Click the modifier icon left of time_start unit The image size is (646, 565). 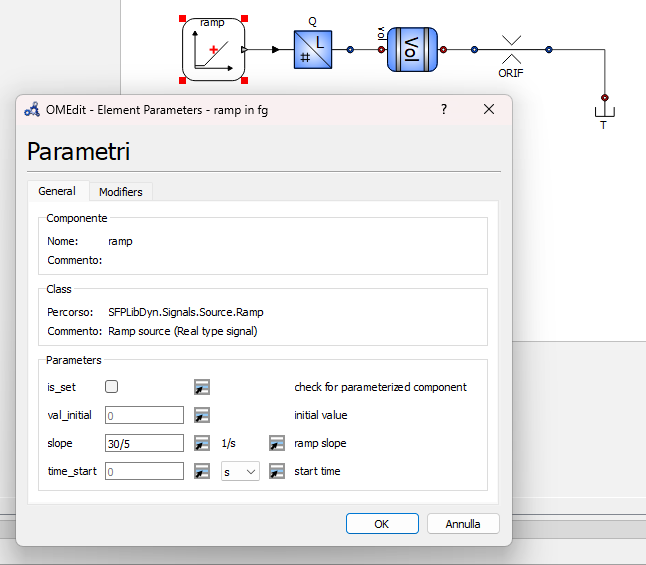pyautogui.click(x=202, y=471)
